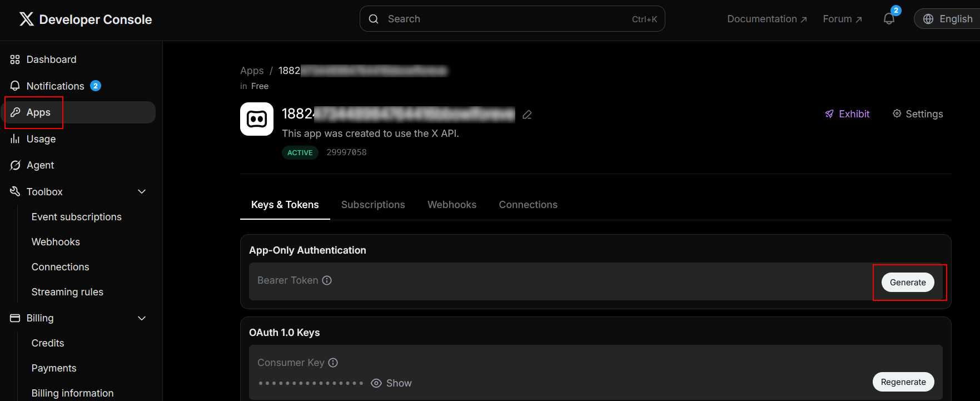Open the Connections tab
This screenshot has width=980, height=401.
[x=528, y=205]
